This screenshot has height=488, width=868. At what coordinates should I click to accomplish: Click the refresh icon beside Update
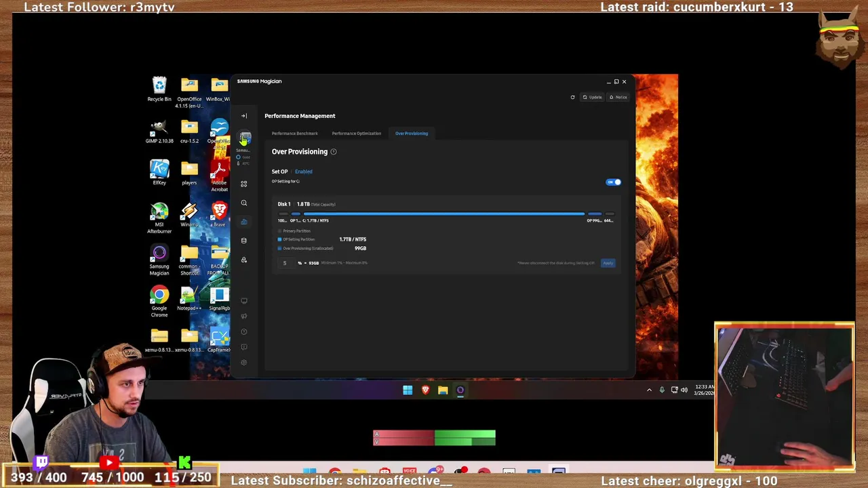[572, 97]
